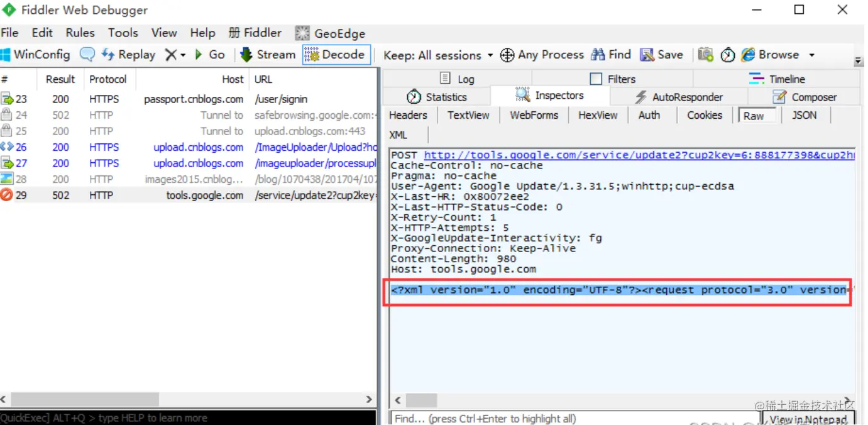Open the Rules menu
Screen dimensions: 868x425
80,33
